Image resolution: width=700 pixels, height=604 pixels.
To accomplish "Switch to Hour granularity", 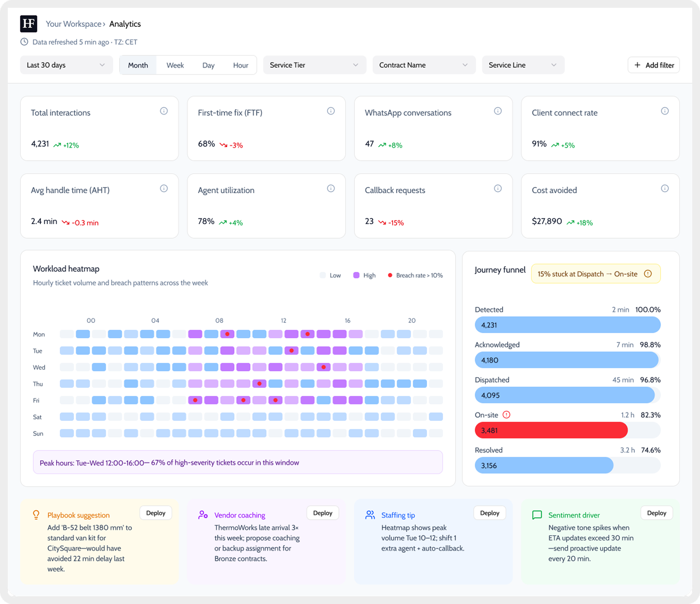I will click(240, 65).
